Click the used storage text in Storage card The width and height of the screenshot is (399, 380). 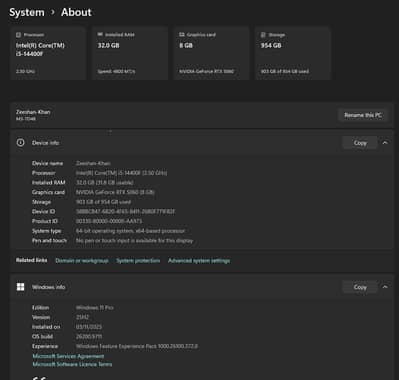(285, 71)
